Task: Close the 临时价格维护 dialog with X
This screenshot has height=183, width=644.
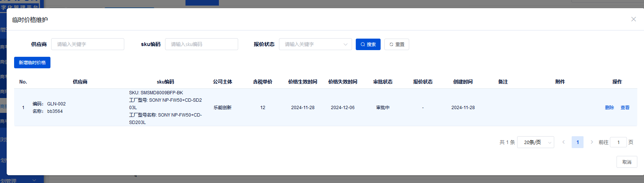Action: pyautogui.click(x=634, y=19)
